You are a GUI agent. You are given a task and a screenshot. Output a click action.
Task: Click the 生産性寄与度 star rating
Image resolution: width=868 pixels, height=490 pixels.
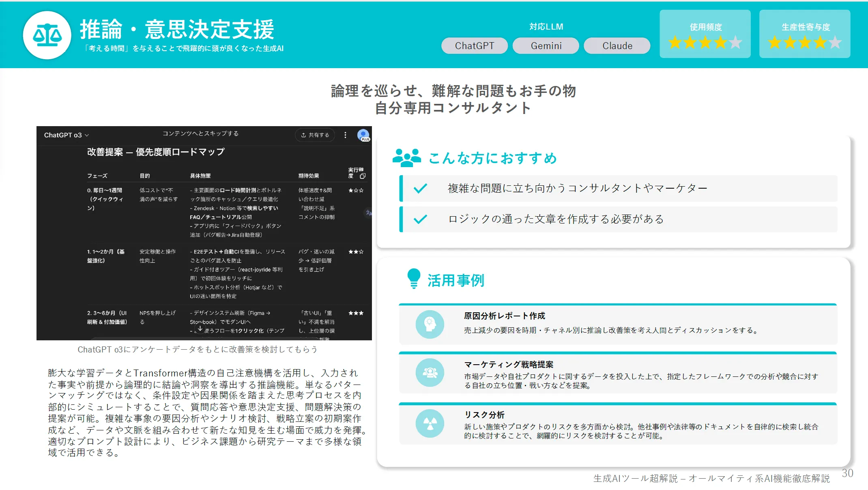805,42
